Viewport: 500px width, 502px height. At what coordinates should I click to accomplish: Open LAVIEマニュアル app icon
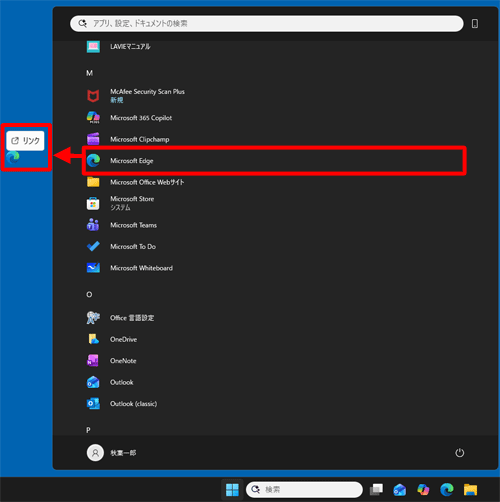[x=93, y=47]
